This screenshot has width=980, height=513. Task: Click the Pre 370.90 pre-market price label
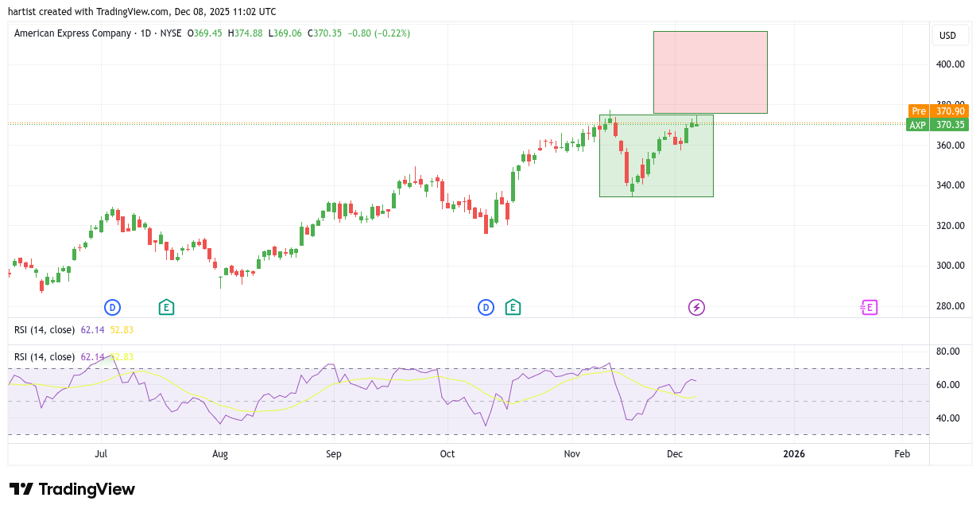coord(936,111)
